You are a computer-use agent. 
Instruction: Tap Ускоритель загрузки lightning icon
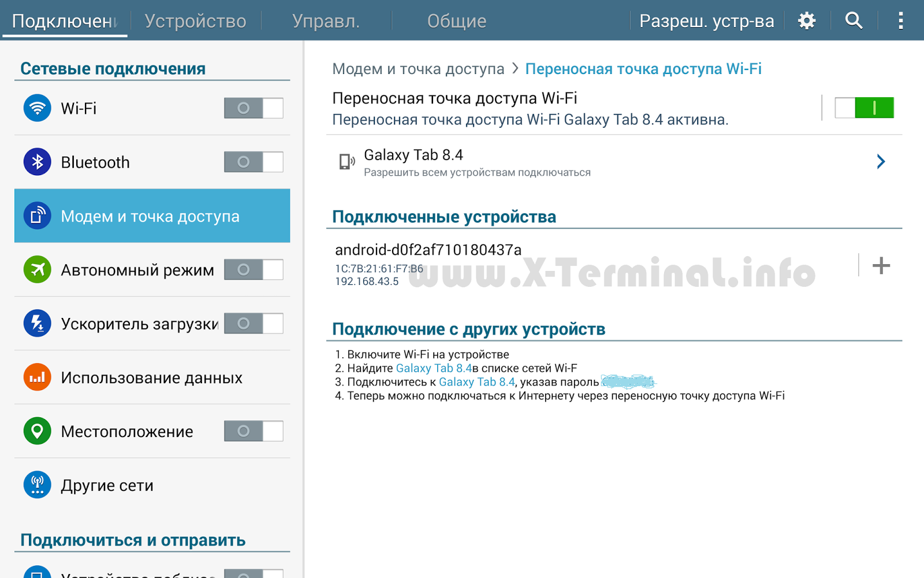click(x=37, y=323)
